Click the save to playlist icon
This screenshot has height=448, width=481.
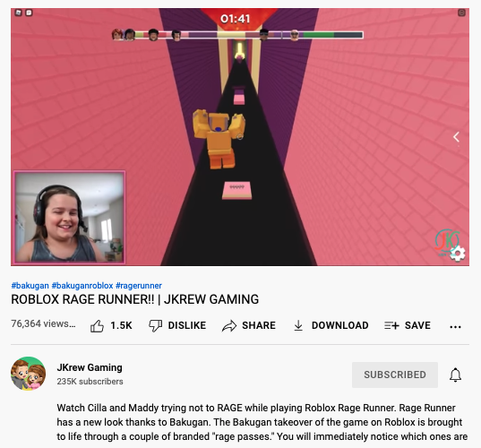click(x=391, y=325)
